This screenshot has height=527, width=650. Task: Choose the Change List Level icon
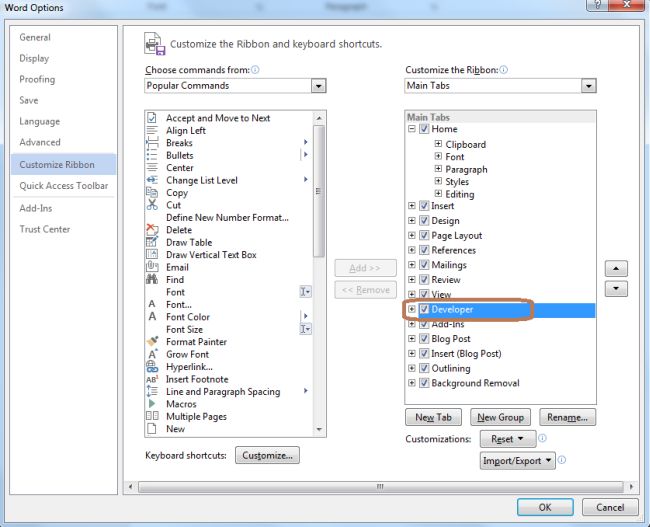[152, 180]
